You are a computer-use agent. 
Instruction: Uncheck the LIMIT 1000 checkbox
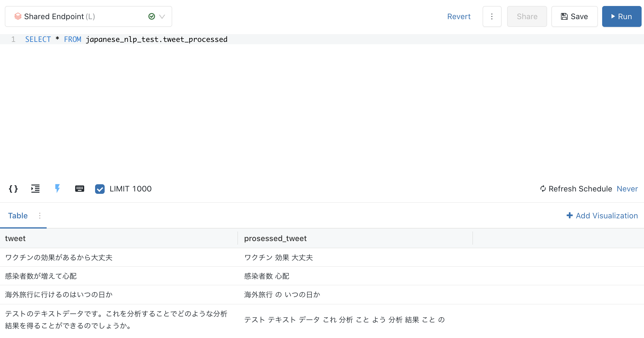(100, 189)
